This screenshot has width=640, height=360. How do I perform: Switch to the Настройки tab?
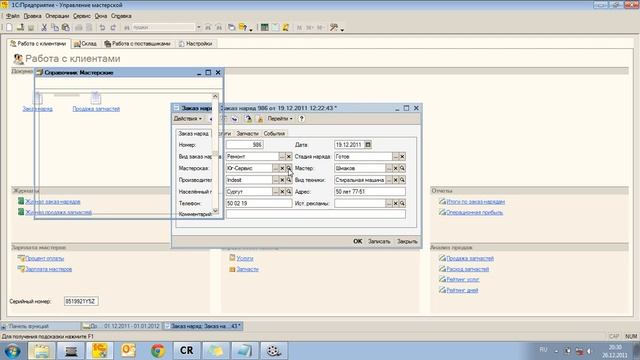[196, 44]
